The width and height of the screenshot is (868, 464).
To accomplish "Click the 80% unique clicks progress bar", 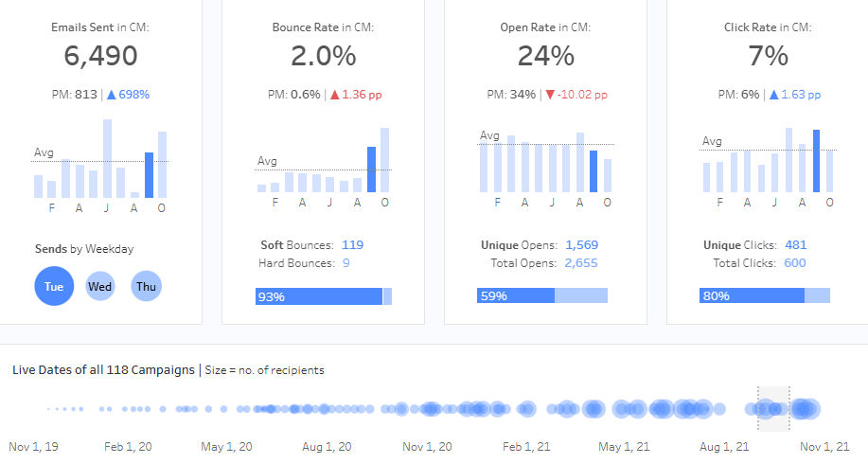I will [752, 296].
